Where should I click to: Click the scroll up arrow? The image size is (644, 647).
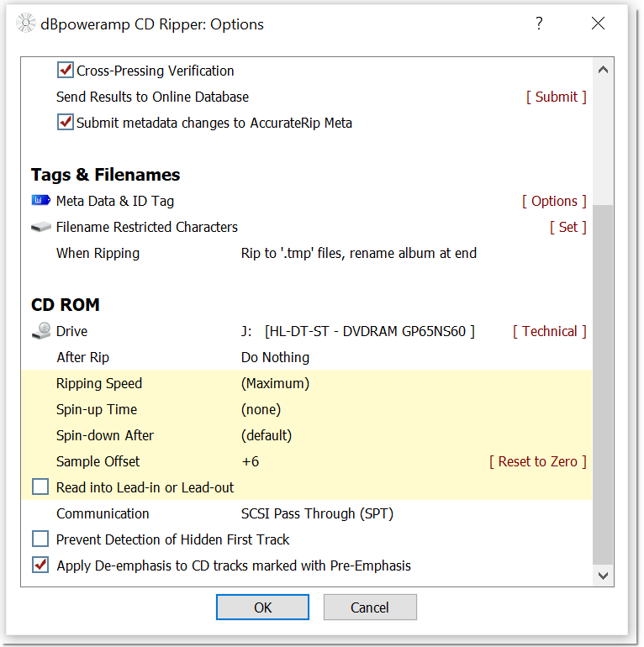pyautogui.click(x=603, y=70)
